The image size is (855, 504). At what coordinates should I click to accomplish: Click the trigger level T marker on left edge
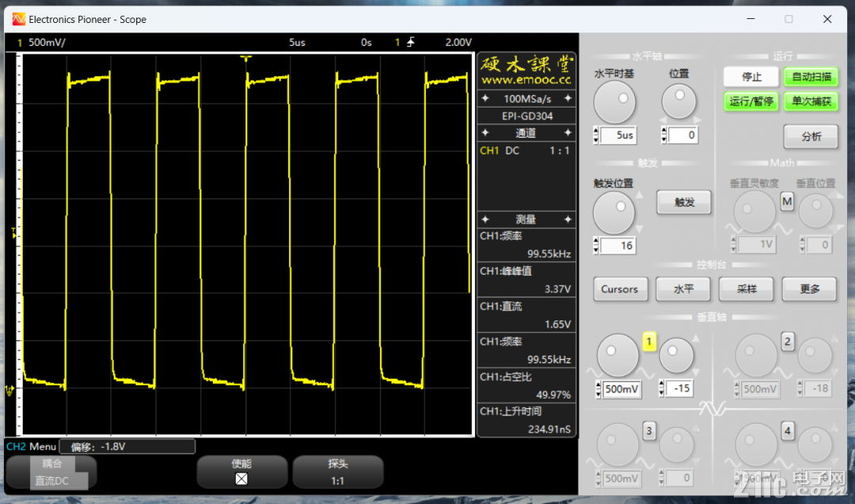13,233
